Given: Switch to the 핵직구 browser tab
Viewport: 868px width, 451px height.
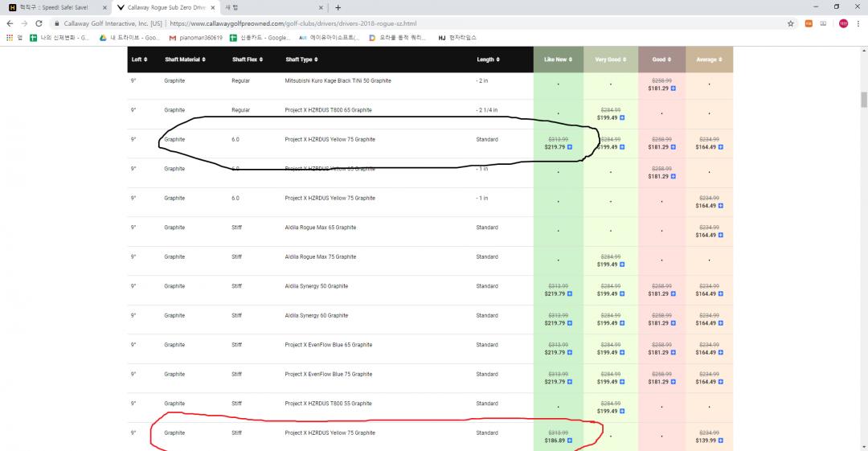Looking at the screenshot, I should click(x=53, y=7).
